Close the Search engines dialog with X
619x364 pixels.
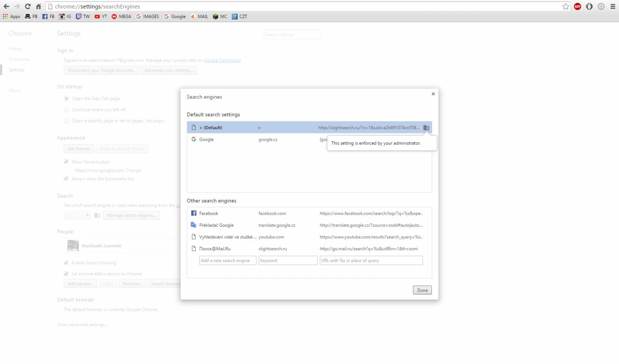point(433,94)
